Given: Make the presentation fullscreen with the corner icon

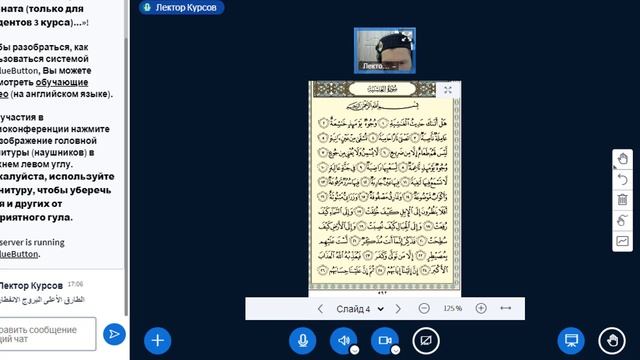Looking at the screenshot, I should (448, 90).
